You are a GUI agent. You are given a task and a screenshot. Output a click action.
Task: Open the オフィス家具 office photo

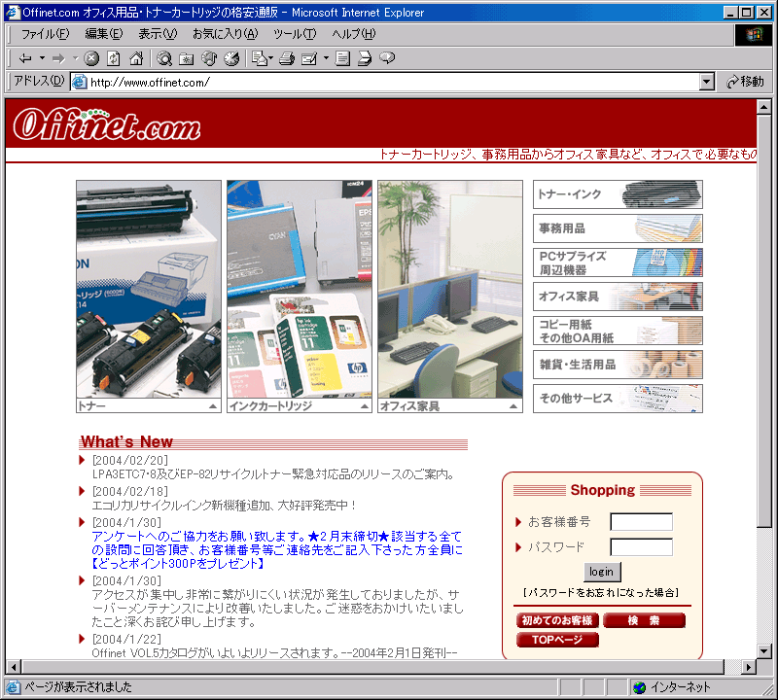pyautogui.click(x=450, y=289)
